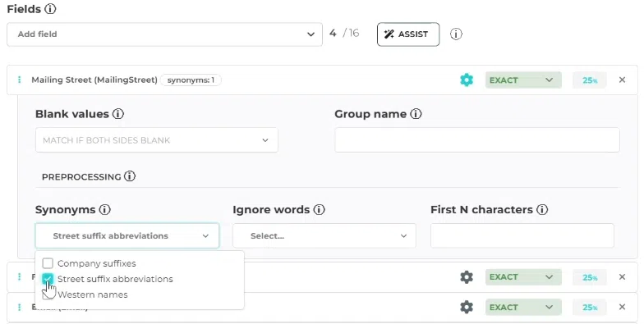Click drag handle dots of Email field row
The height and width of the screenshot is (324, 644).
pyautogui.click(x=20, y=307)
